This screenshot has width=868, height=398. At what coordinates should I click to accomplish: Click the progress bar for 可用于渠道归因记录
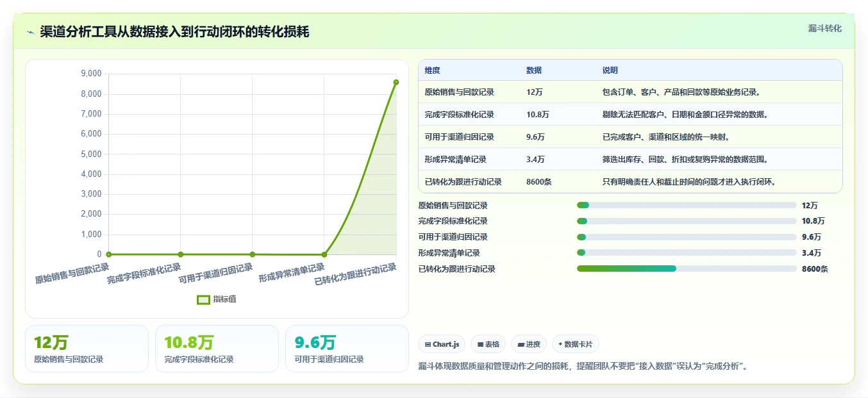(x=687, y=237)
